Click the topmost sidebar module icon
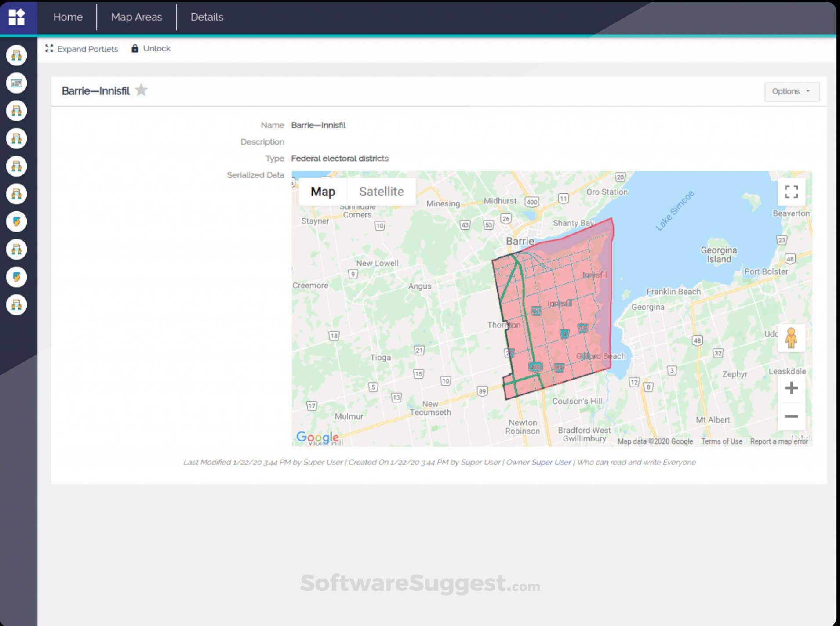The height and width of the screenshot is (626, 840). click(16, 55)
